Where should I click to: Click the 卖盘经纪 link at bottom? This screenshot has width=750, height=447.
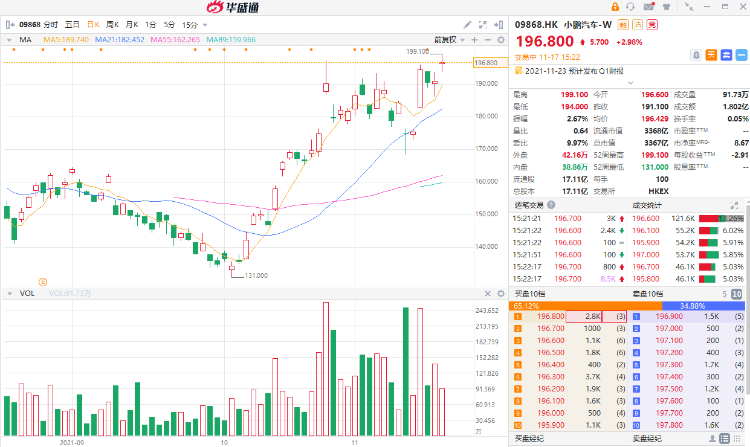click(647, 439)
